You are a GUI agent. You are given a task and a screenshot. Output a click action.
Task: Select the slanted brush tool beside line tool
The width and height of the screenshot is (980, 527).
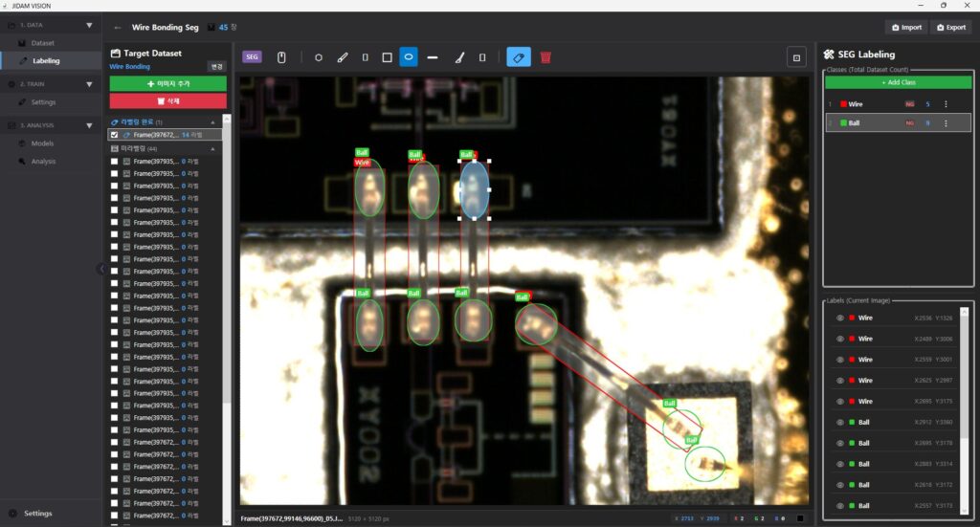(459, 57)
